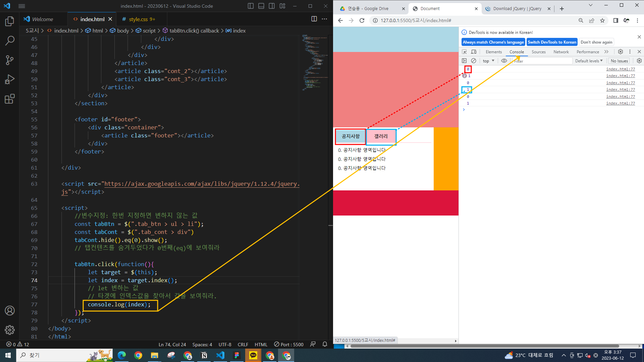Viewport: 644px width, 362px height.
Task: Clear the DevTools console
Action: click(x=474, y=61)
